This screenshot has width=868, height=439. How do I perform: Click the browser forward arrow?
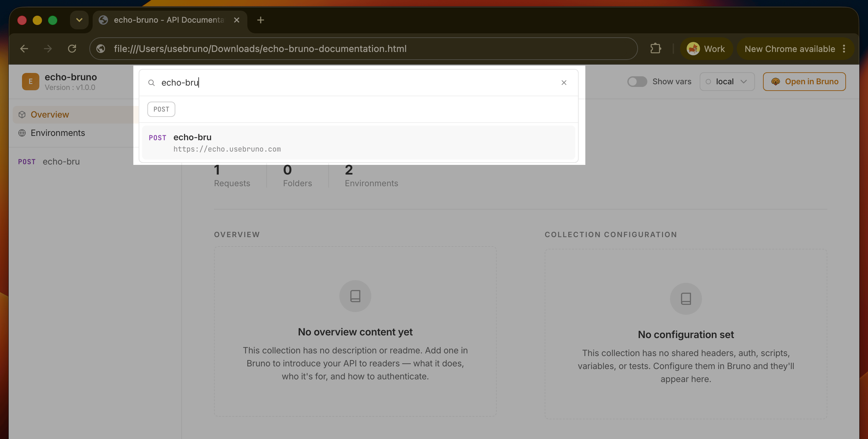[x=48, y=49]
